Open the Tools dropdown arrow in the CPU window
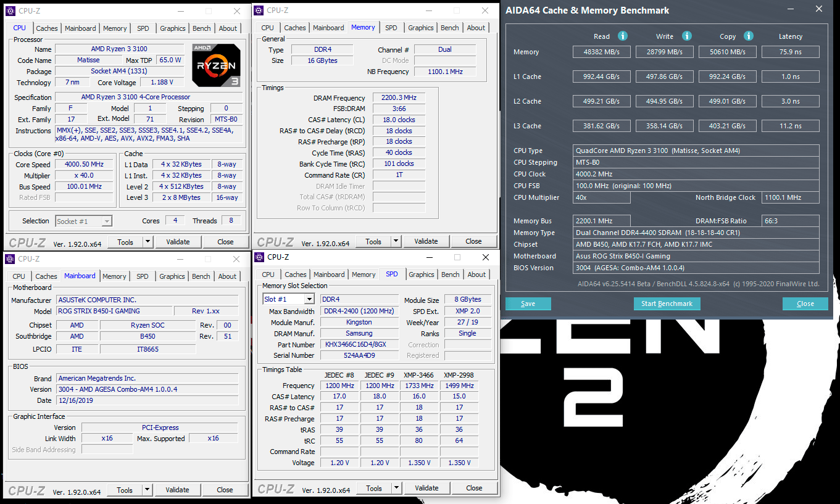 pos(148,242)
